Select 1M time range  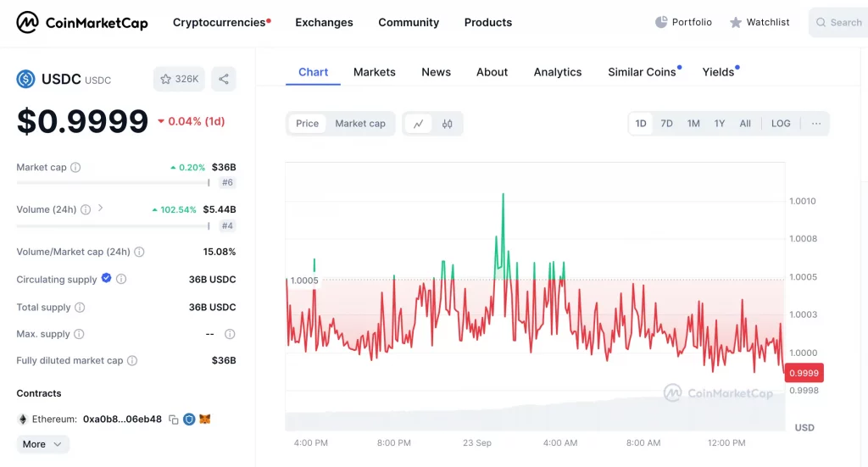(693, 124)
